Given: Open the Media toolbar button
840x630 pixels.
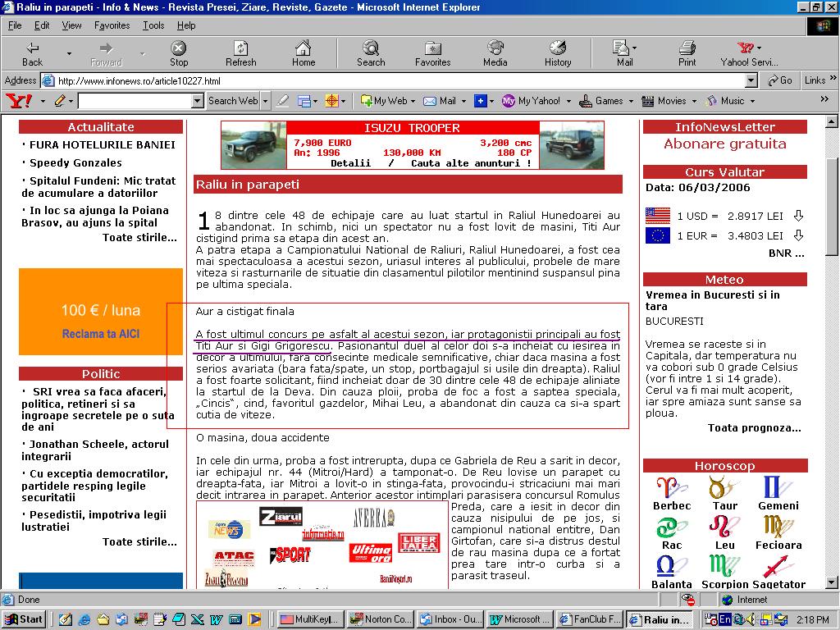Looking at the screenshot, I should [x=495, y=53].
